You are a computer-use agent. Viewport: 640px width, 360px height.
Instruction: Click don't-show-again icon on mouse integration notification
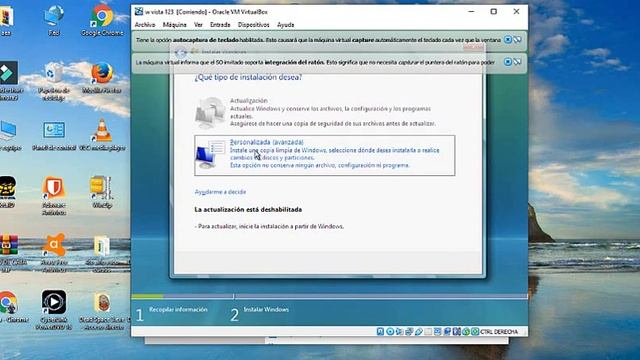(518, 62)
